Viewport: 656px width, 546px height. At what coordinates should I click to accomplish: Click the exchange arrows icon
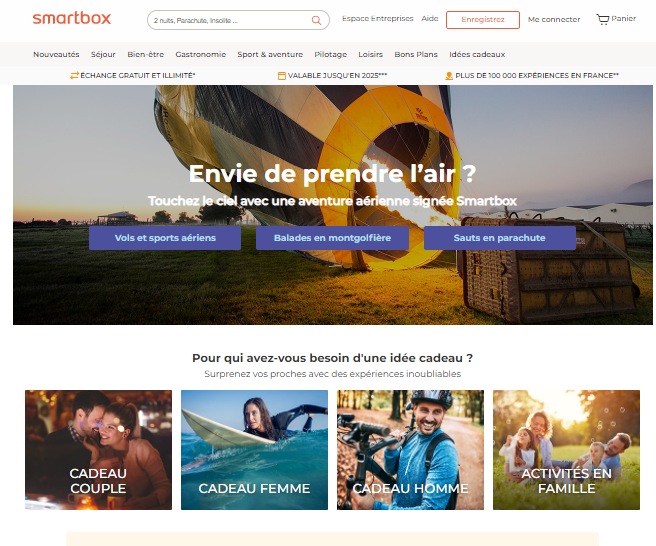(x=74, y=76)
